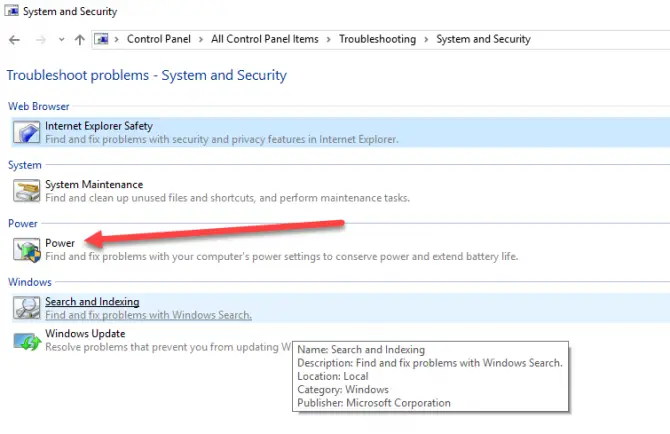This screenshot has height=434, width=670.
Task: Open recent locations dropdown arrow
Action: coord(62,40)
